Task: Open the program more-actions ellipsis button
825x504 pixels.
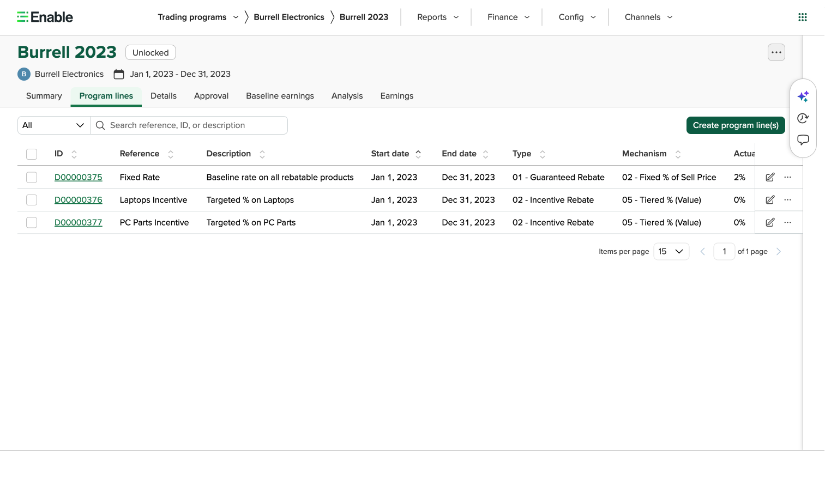Action: click(776, 52)
